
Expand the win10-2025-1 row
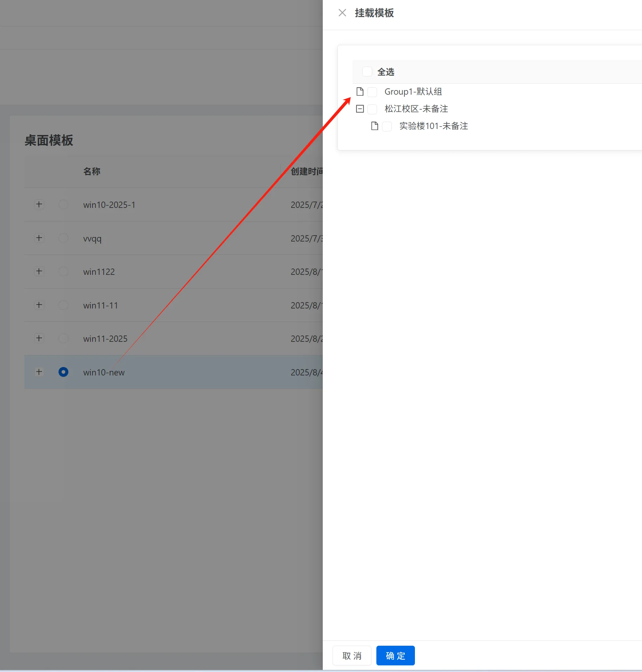(39, 204)
